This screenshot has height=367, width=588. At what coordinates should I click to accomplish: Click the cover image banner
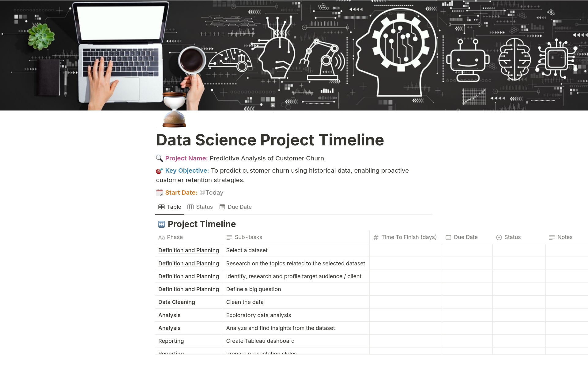(x=294, y=55)
